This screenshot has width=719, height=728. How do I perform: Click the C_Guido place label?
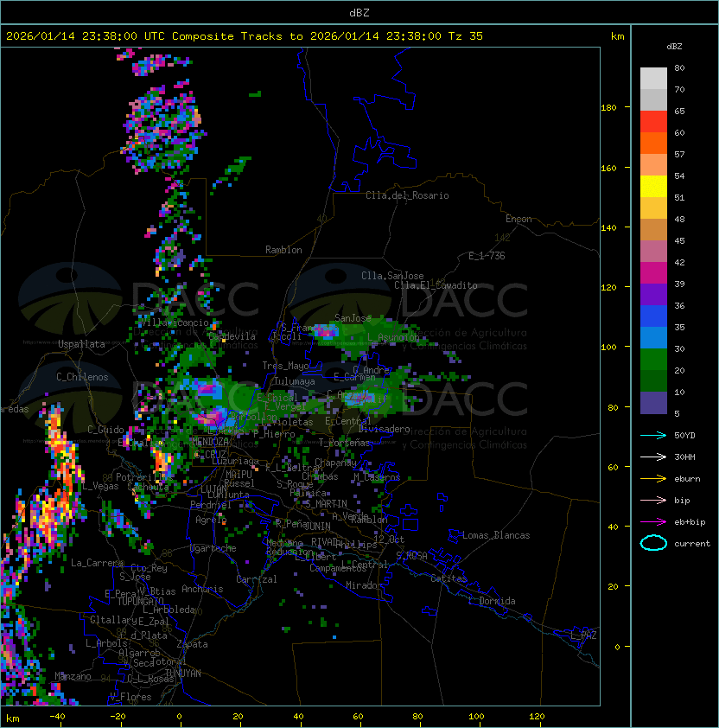click(x=105, y=430)
